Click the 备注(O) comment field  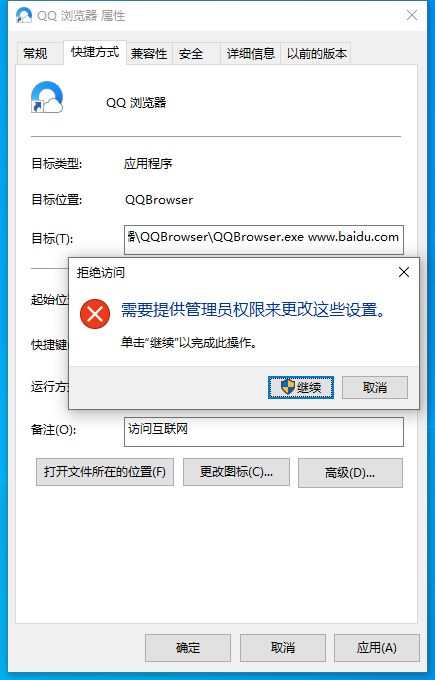pyautogui.click(x=264, y=432)
